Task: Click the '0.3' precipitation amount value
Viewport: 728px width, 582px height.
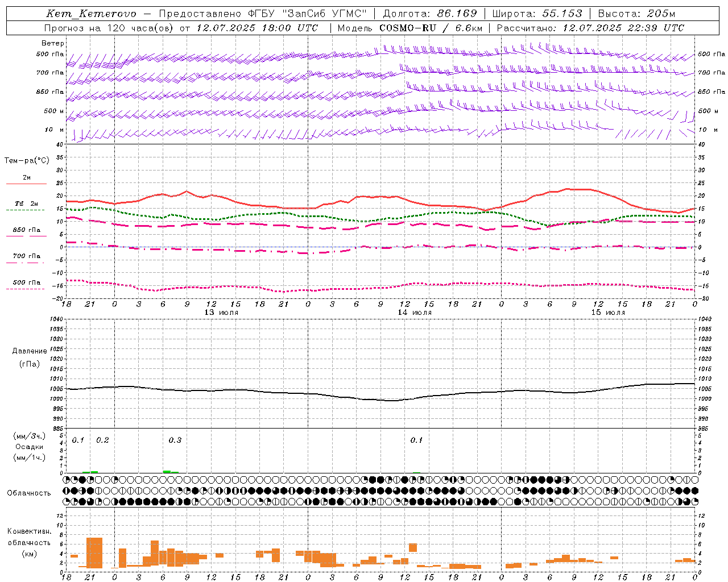Action: pos(175,440)
